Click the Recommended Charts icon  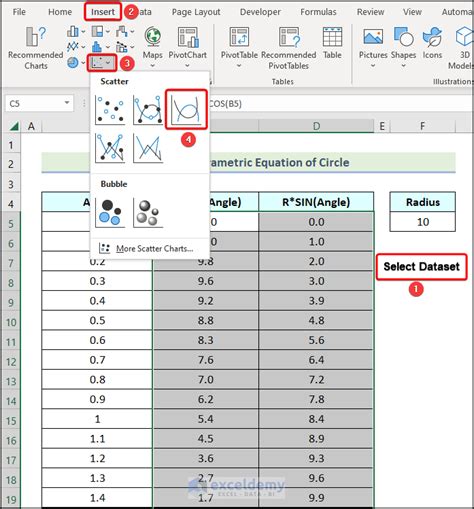[36, 37]
